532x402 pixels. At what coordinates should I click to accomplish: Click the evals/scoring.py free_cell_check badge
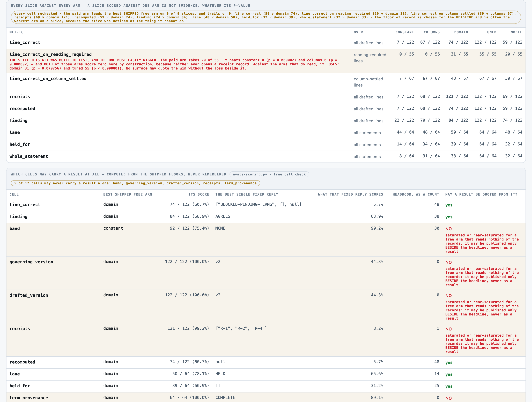point(269,174)
